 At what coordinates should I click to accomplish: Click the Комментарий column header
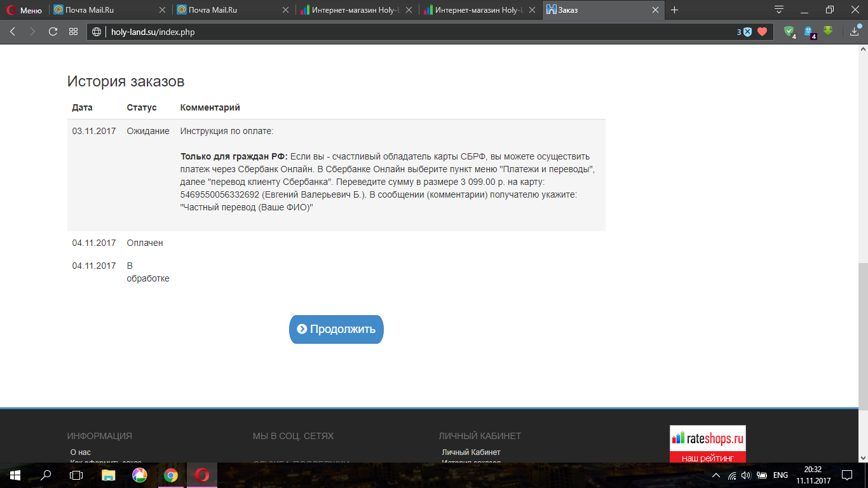click(x=210, y=107)
